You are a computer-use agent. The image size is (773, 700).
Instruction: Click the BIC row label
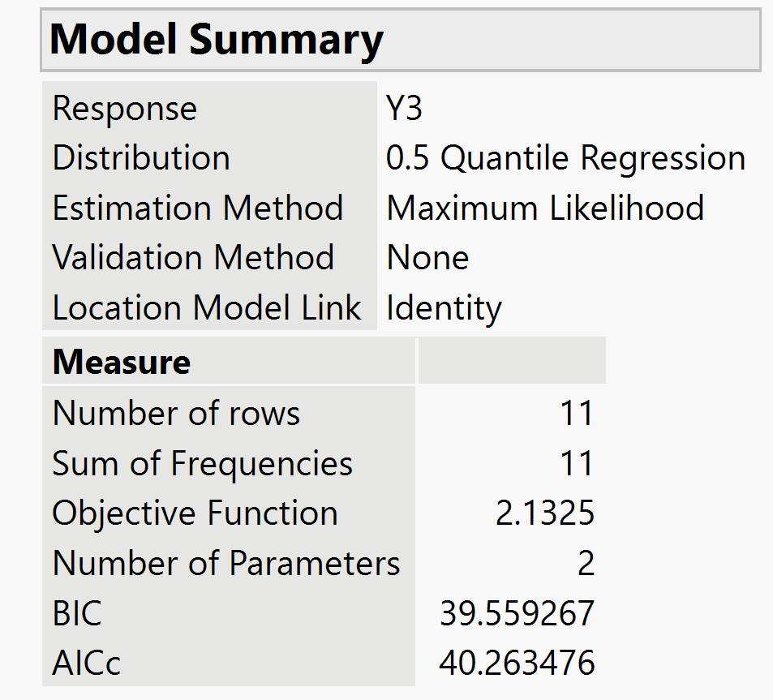point(78,613)
